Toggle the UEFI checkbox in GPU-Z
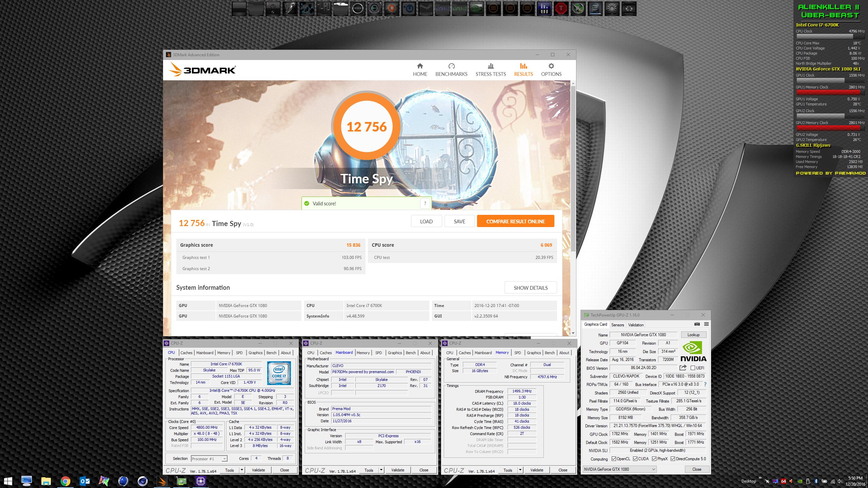868x488 pixels. tap(693, 368)
